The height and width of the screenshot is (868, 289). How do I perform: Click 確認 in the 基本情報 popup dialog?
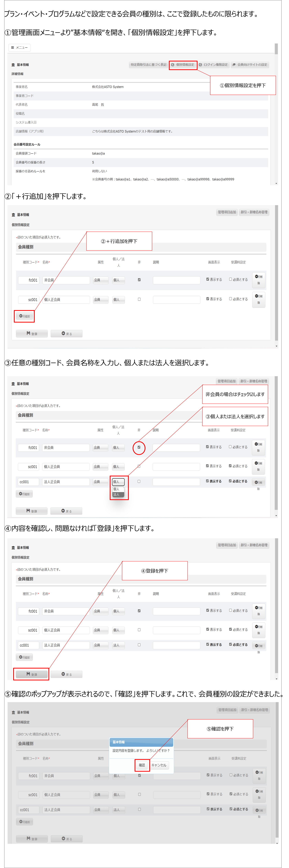coord(142,765)
